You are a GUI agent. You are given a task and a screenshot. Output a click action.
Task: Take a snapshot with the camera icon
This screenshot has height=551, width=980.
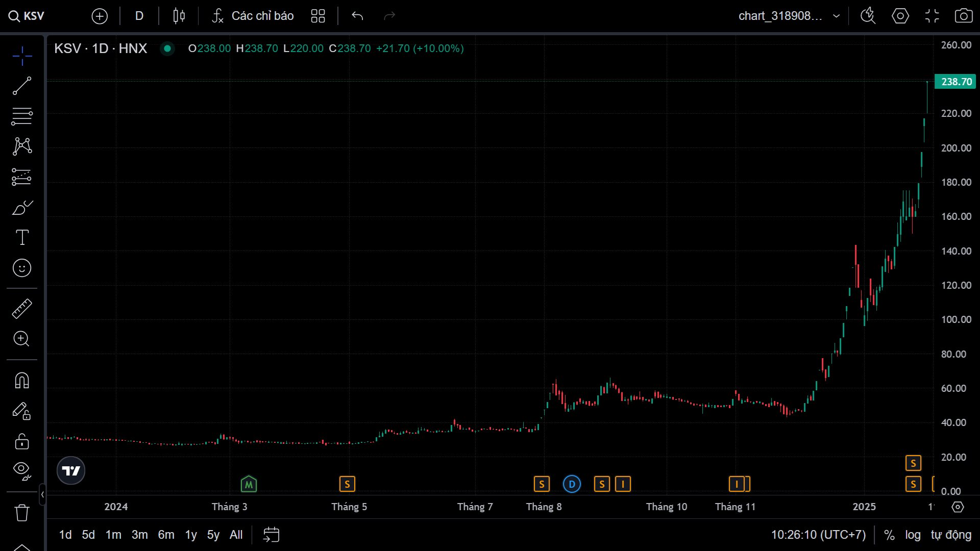pos(964,16)
